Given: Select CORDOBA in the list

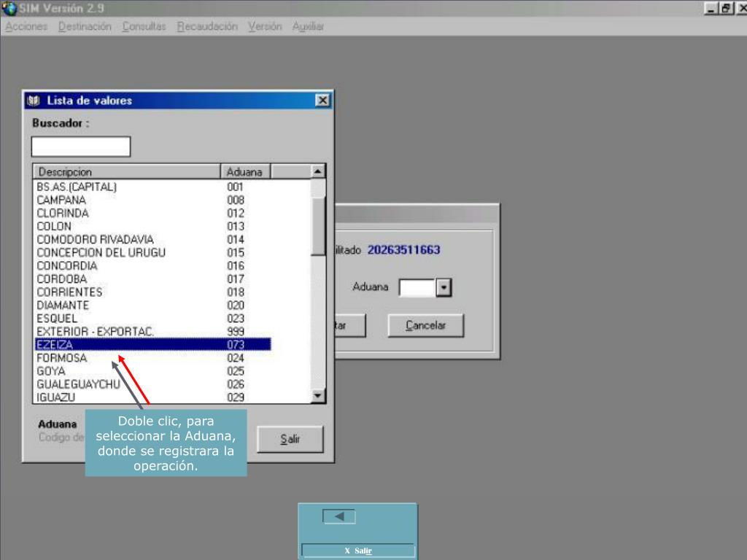Looking at the screenshot, I should tap(153, 279).
